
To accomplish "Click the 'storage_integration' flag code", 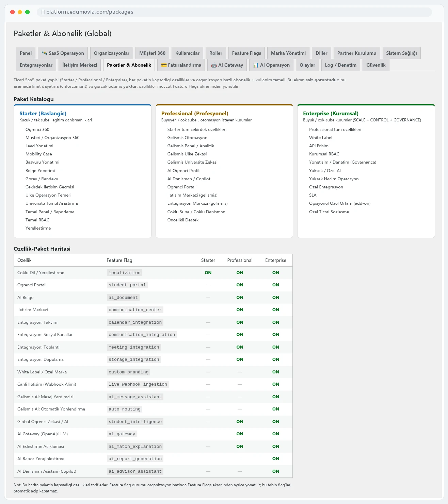I will [134, 359].
